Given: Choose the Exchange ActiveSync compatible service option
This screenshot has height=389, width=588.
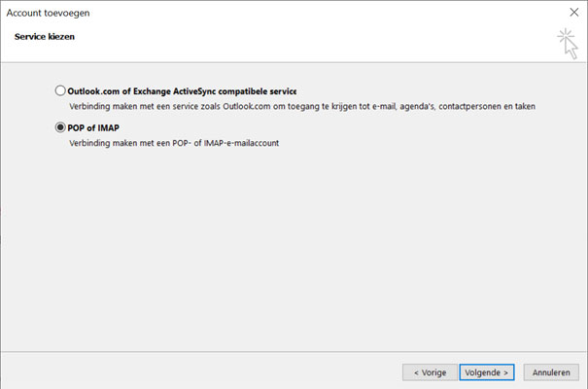Looking at the screenshot, I should pyautogui.click(x=60, y=90).
